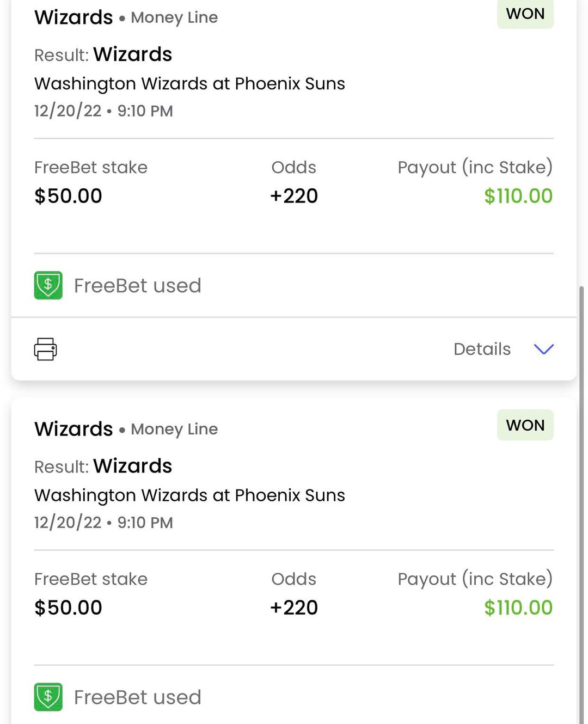The width and height of the screenshot is (588, 724).
Task: Click the Wizards at Suns matchup in second bet
Action: click(189, 495)
